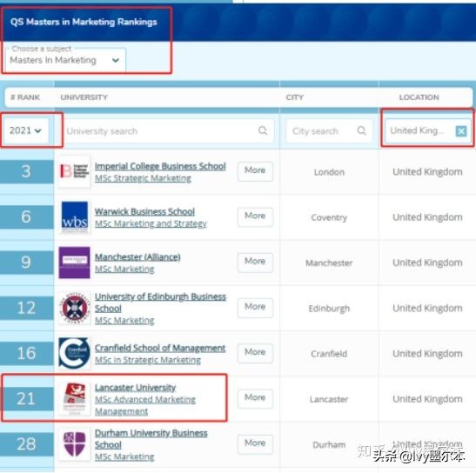The image size is (476, 473).
Task: Click rank number 28 cell
Action: pos(27,444)
